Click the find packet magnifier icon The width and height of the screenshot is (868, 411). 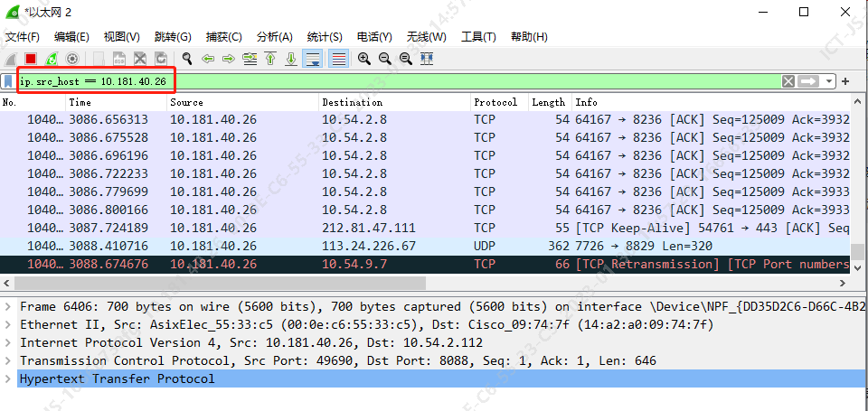[187, 59]
